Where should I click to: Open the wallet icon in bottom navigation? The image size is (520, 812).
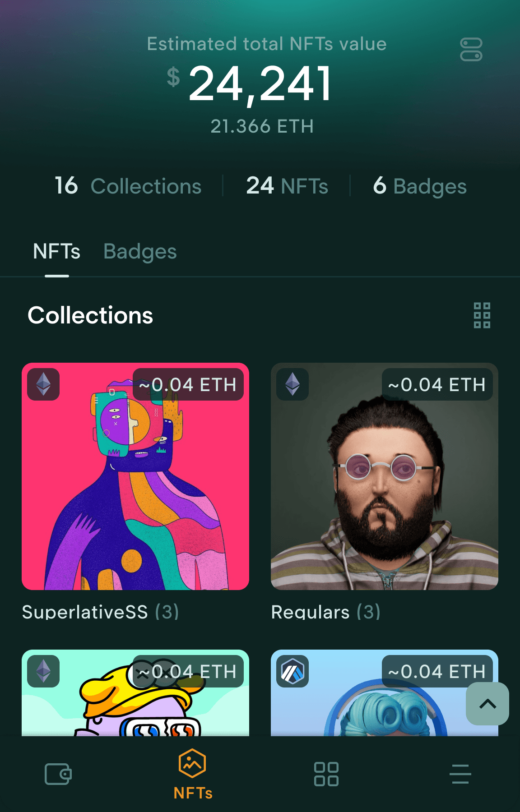point(58,774)
